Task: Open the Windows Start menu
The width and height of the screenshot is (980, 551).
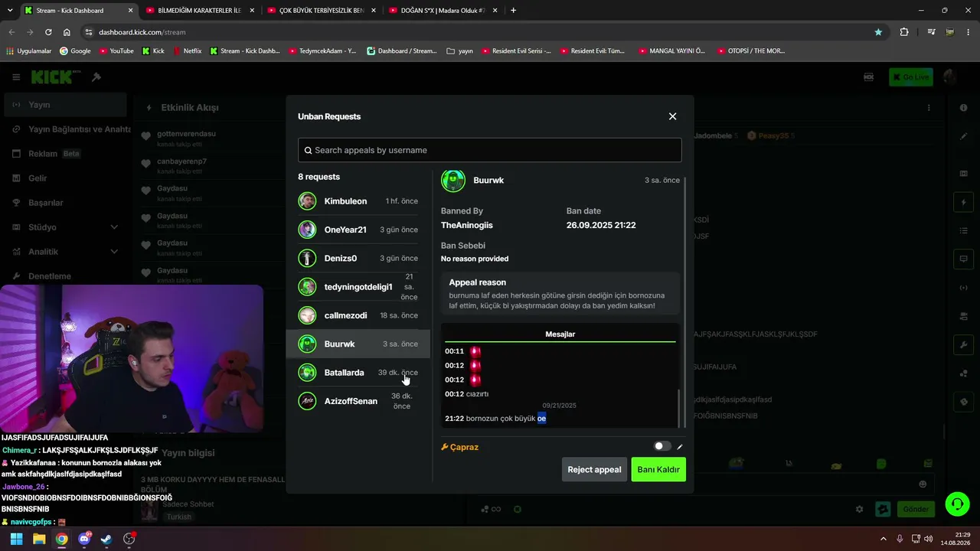Action: [16, 539]
